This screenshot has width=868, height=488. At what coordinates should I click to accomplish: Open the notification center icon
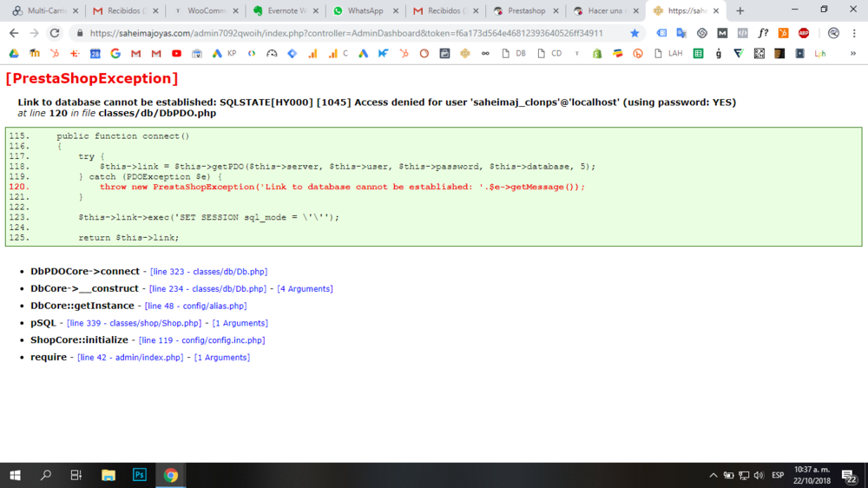(850, 475)
